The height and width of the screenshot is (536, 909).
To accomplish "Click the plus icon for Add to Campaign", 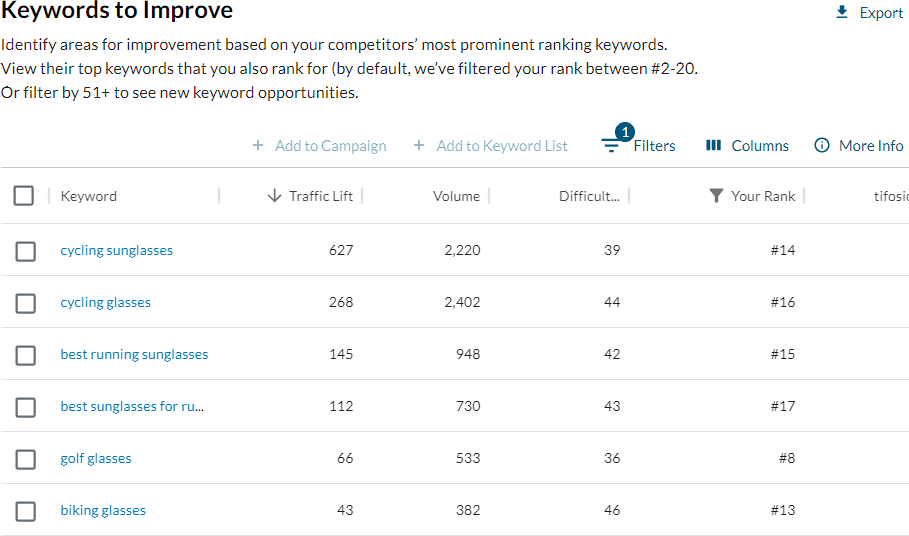I will point(258,146).
